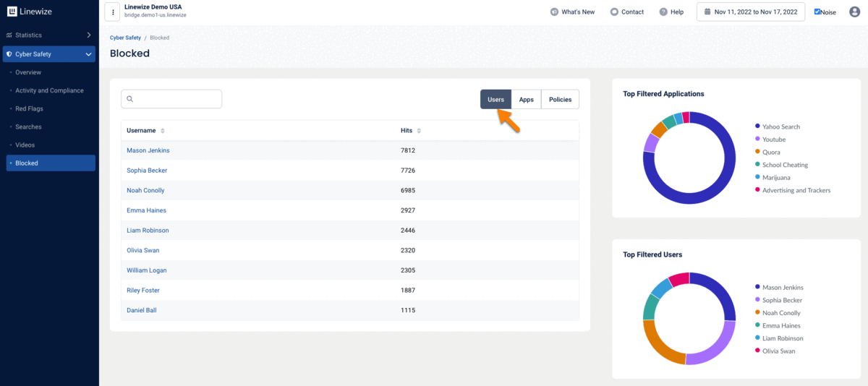Switch to the Apps tab
Viewport: 868px width, 386px height.
(x=527, y=99)
